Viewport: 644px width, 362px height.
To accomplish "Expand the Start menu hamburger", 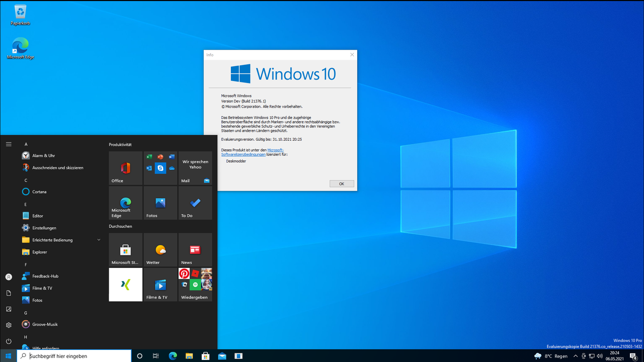I will click(9, 144).
